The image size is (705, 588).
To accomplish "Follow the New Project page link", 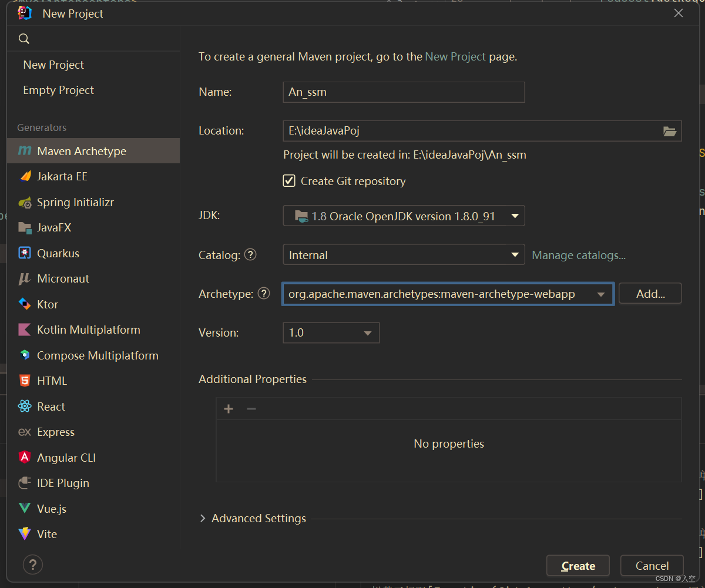I will 455,56.
